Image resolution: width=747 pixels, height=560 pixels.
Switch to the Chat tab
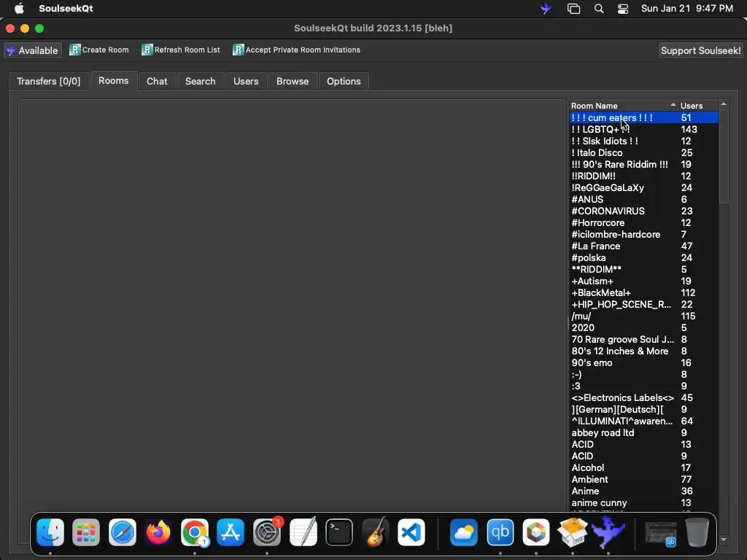tap(157, 82)
